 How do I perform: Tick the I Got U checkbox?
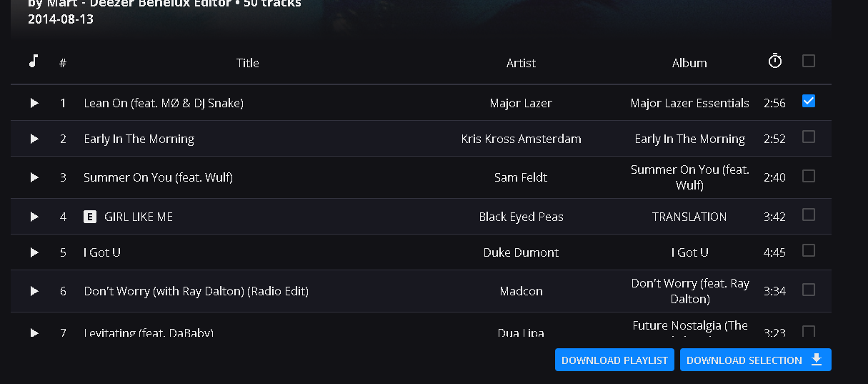809,250
